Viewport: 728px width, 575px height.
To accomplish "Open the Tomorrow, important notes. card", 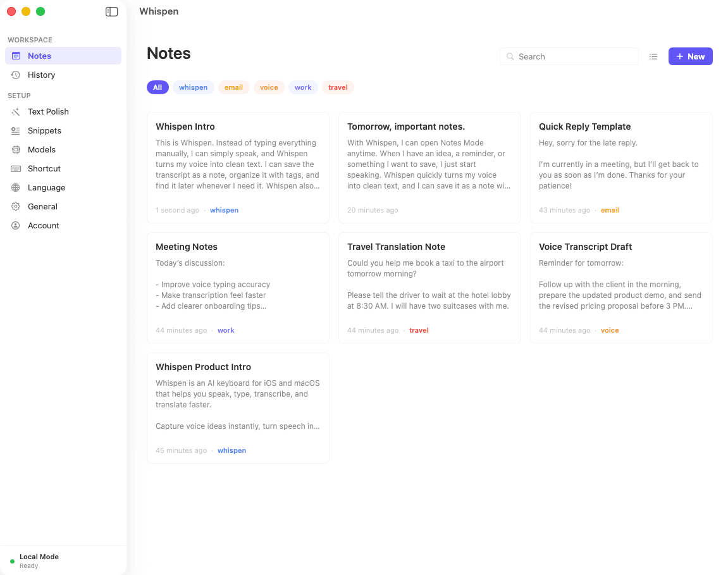I will [x=429, y=168].
